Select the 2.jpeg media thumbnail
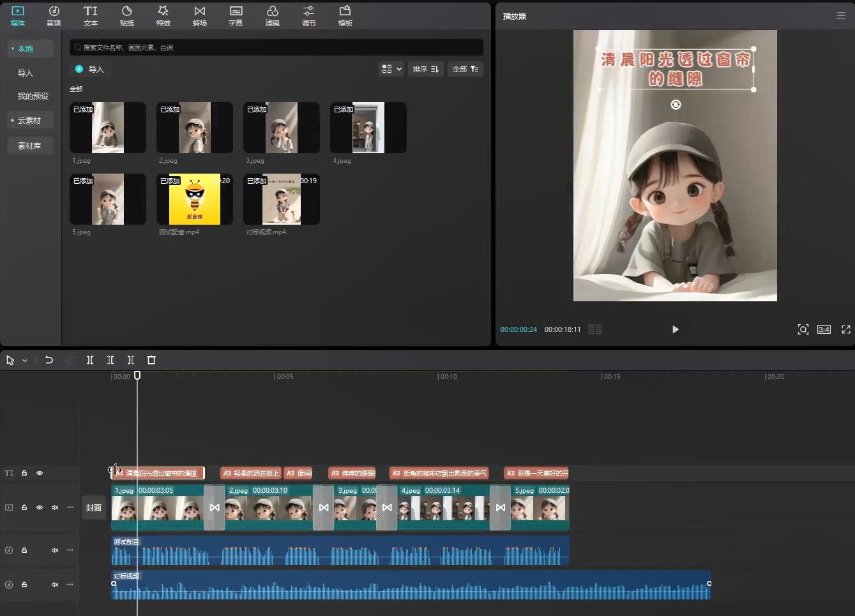 [195, 128]
